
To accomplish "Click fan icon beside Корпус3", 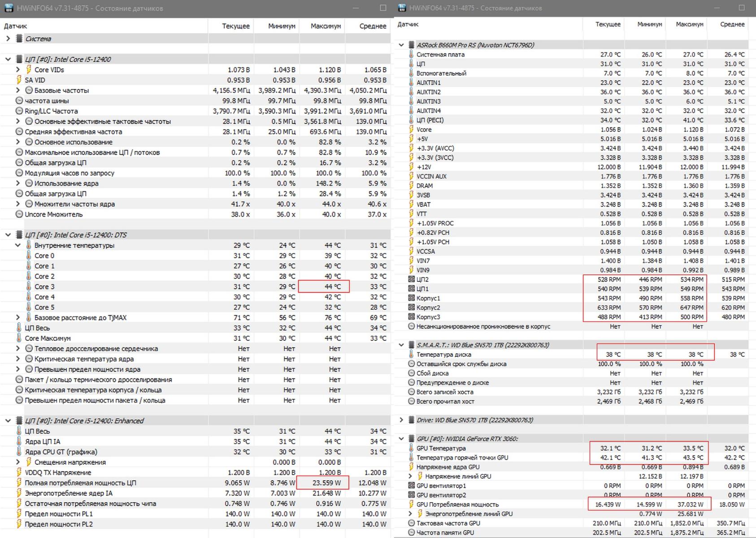I will [x=411, y=317].
